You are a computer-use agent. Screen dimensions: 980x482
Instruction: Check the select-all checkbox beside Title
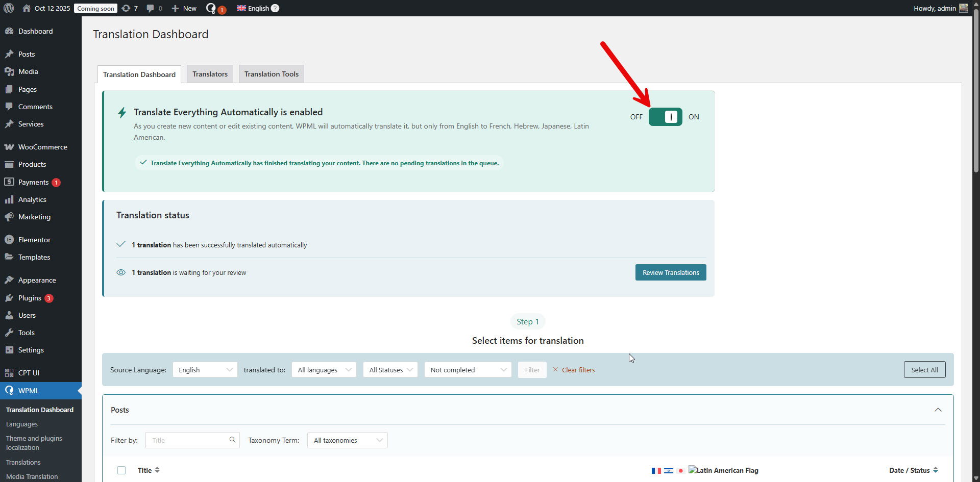[x=121, y=470]
